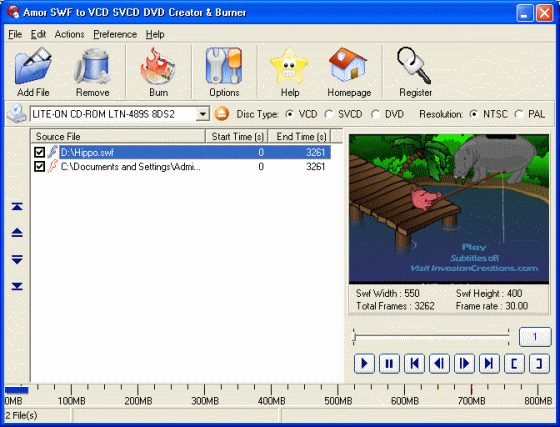The height and width of the screenshot is (427, 560).
Task: Set the start mark bracket
Action: point(514,363)
